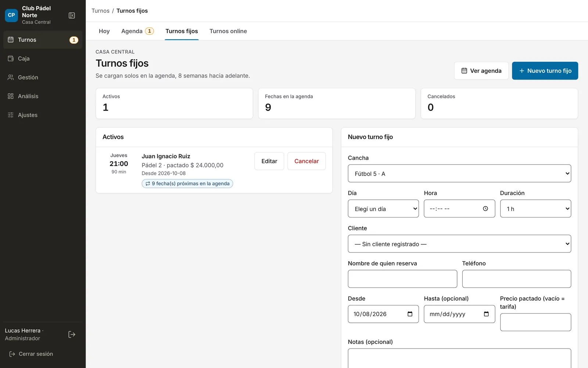Click the logout icon next to Lucas Herrera
Screen dimensions: 588x368
pos(72,335)
